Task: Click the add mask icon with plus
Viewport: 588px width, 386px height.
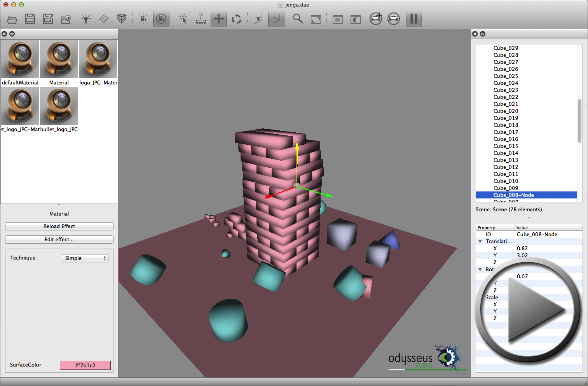Action: click(376, 19)
